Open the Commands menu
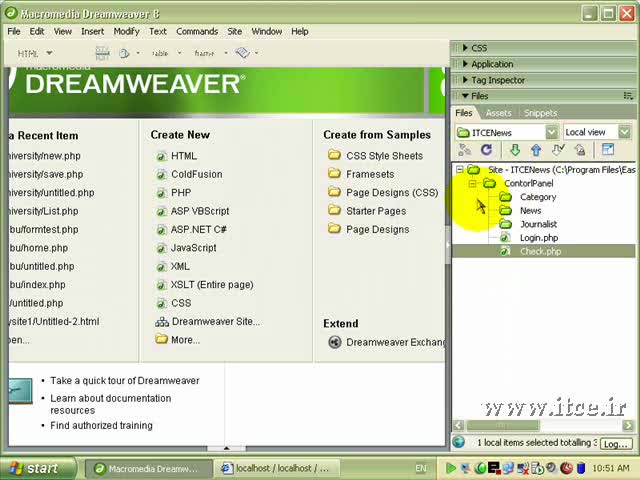The height and width of the screenshot is (480, 640). click(197, 31)
